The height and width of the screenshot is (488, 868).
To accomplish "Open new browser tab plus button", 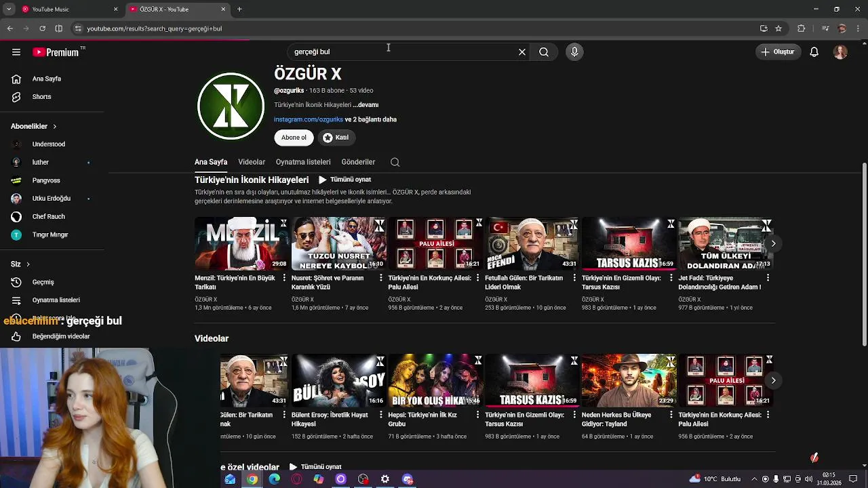I will 239,9.
